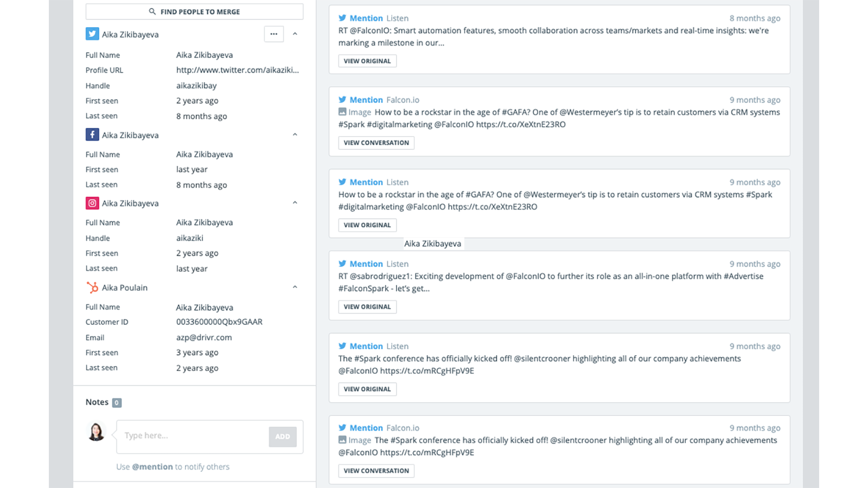Screen dimensions: 868x488
Task: Click the Twitter bird on the 8 months ago mention
Action: (342, 18)
